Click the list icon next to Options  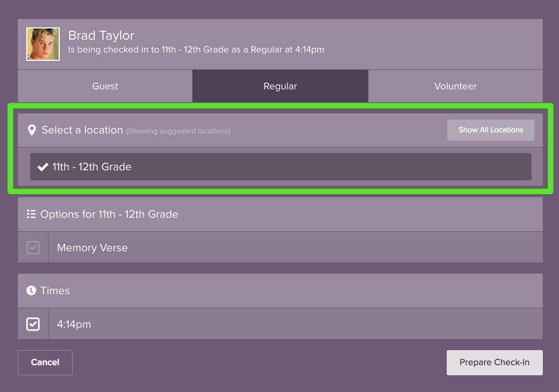pos(31,214)
